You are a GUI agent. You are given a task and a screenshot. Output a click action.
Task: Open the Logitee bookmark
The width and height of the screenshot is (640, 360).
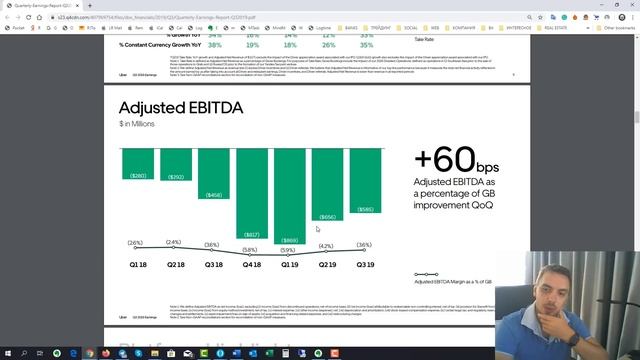tap(320, 28)
